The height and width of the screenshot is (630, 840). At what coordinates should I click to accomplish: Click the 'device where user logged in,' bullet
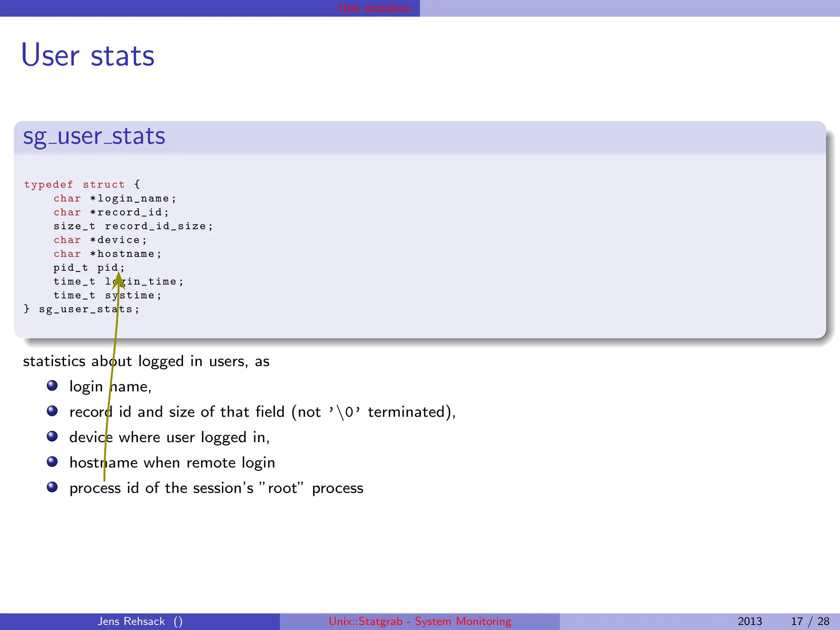coord(169,437)
